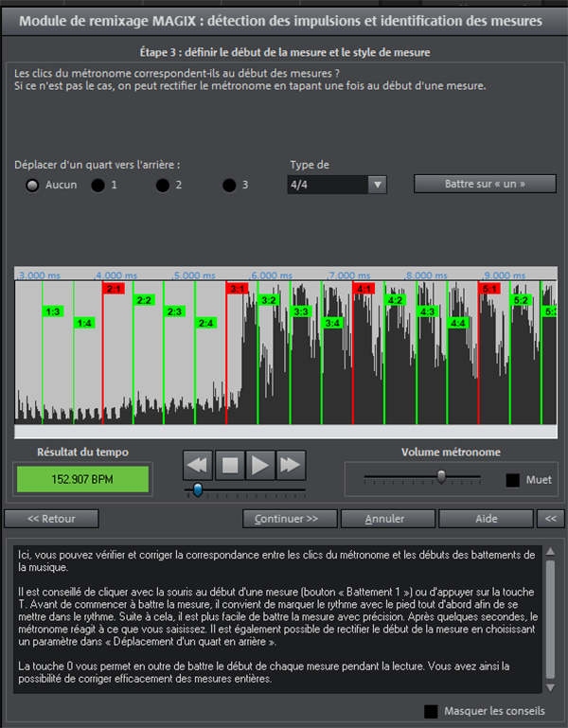The width and height of the screenshot is (568, 728).
Task: Click the green 5:2 beat marker
Action: click(521, 300)
